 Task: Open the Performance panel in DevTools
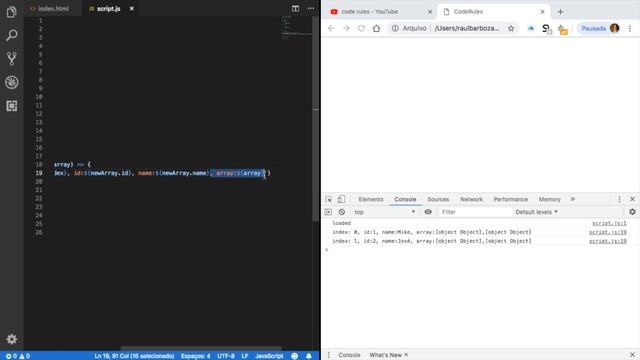511,199
